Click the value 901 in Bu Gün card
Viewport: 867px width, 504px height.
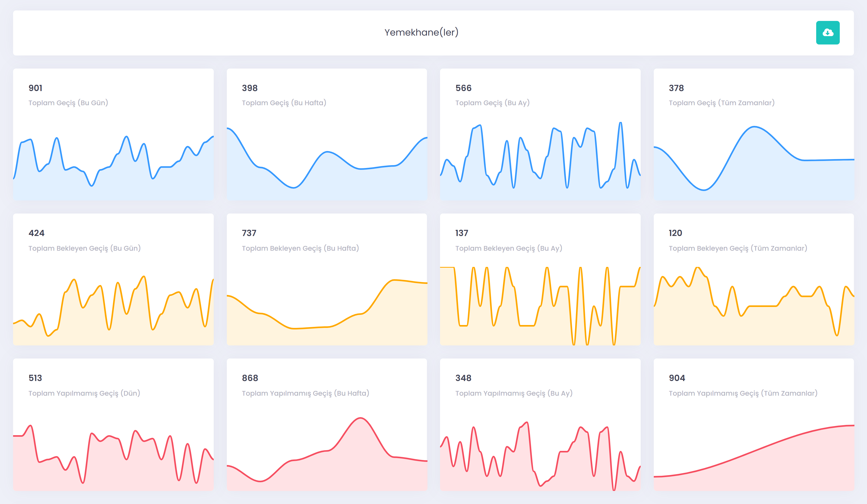[x=35, y=88]
